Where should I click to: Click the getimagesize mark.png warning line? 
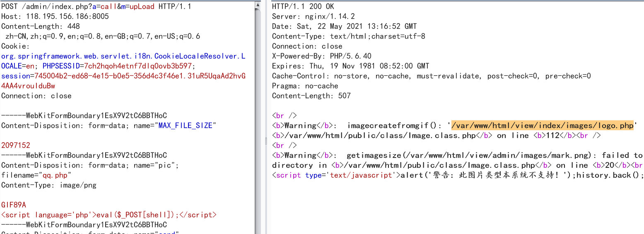pyautogui.click(x=458, y=155)
